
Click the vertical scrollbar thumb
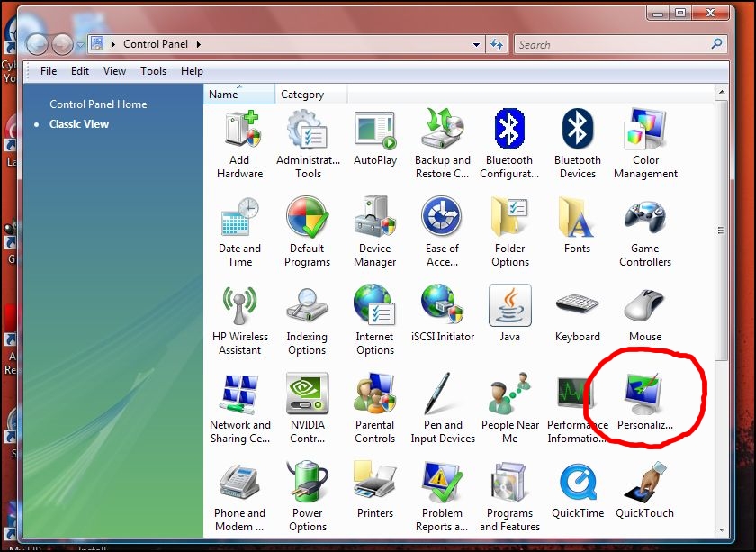coord(721,231)
